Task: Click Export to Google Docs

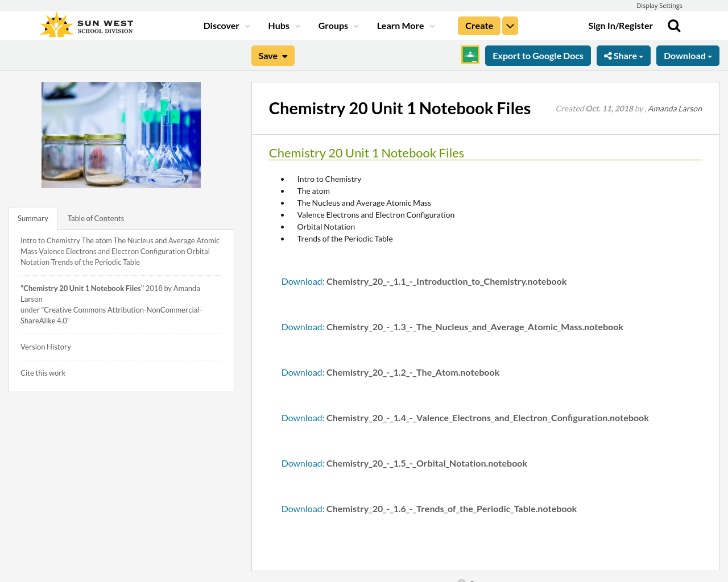Action: pyautogui.click(x=537, y=55)
